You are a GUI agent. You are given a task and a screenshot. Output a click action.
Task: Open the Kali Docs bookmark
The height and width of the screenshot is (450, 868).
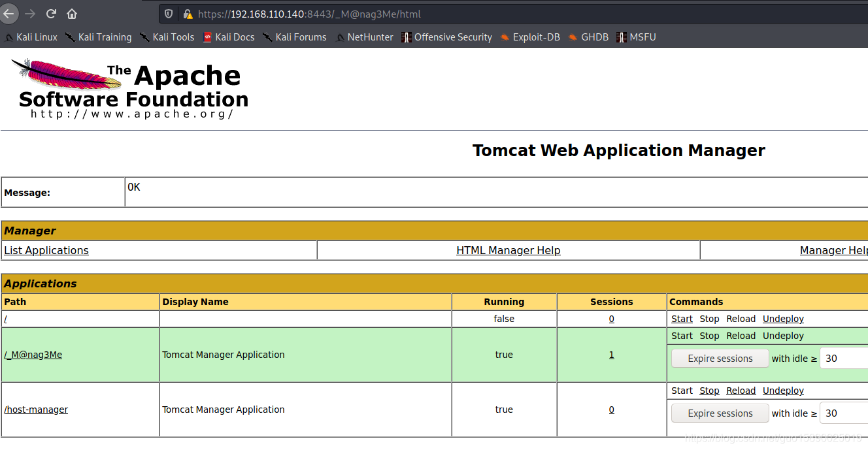[x=229, y=37]
